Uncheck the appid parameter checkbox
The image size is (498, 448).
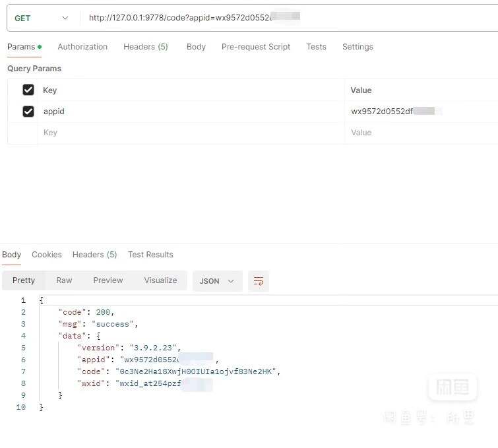[x=28, y=112]
